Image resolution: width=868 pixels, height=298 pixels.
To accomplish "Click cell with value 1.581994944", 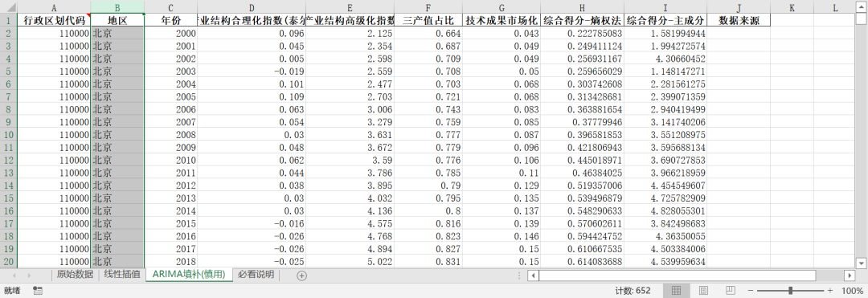I will click(665, 33).
